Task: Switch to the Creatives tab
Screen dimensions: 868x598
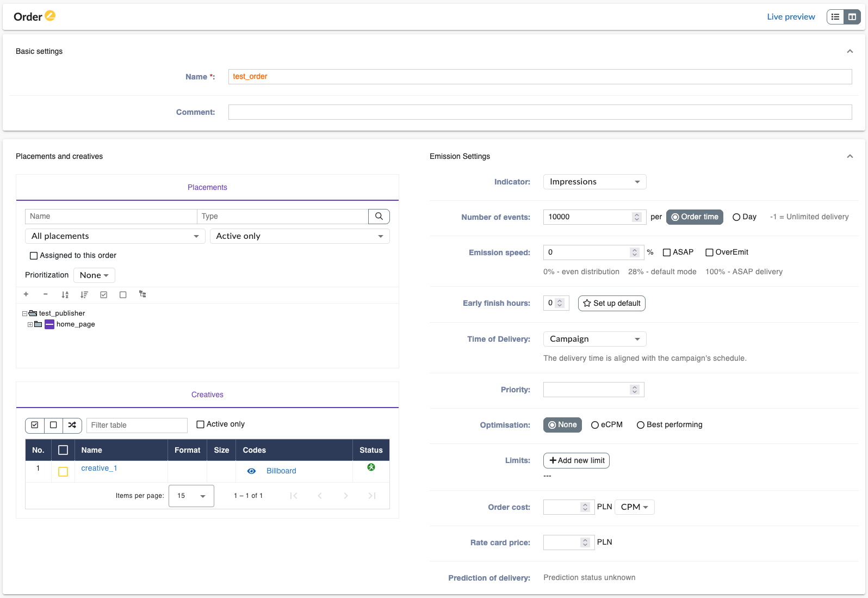Action: tap(207, 394)
